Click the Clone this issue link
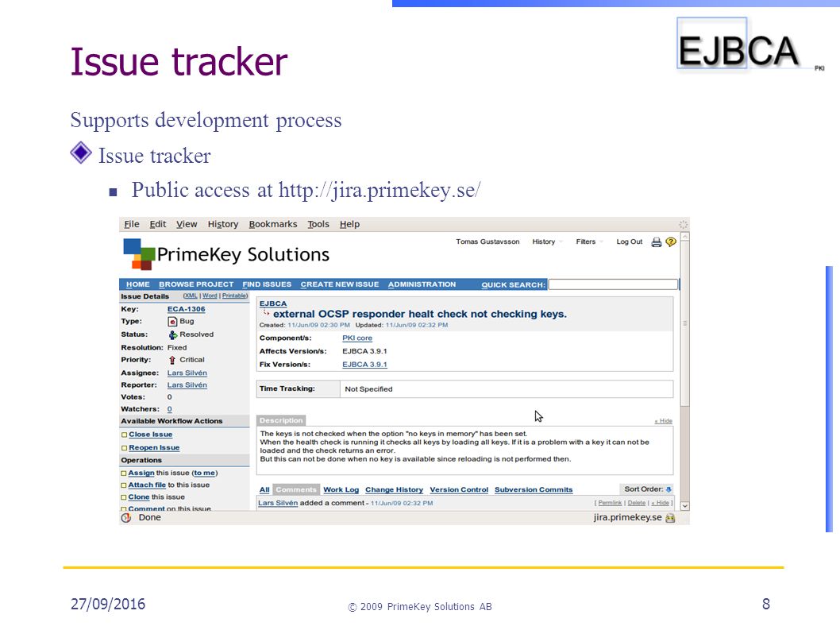840x630 pixels. point(139,497)
